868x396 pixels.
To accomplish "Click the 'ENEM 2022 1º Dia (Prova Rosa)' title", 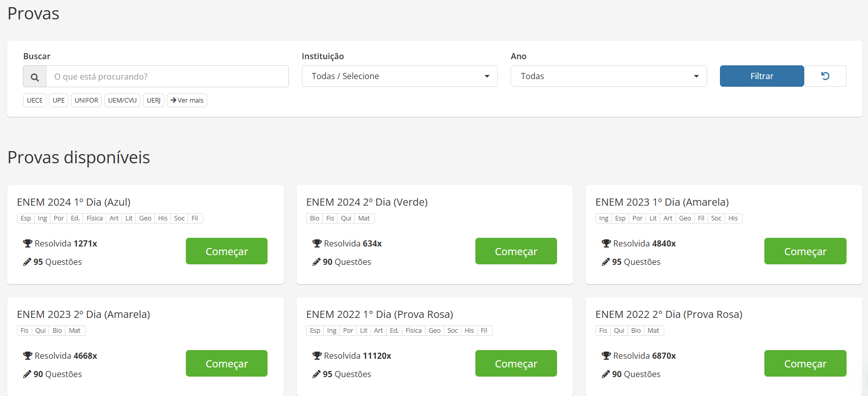I will (x=380, y=314).
